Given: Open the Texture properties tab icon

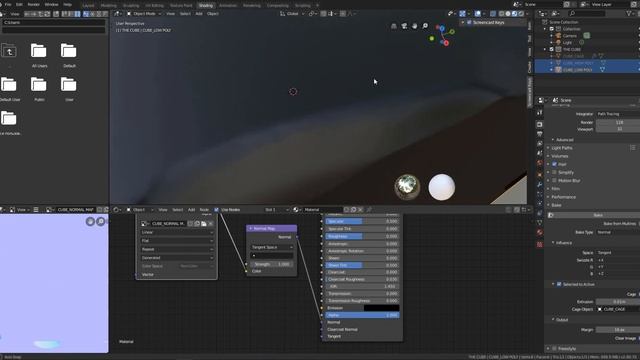Looking at the screenshot, I should 540,244.
